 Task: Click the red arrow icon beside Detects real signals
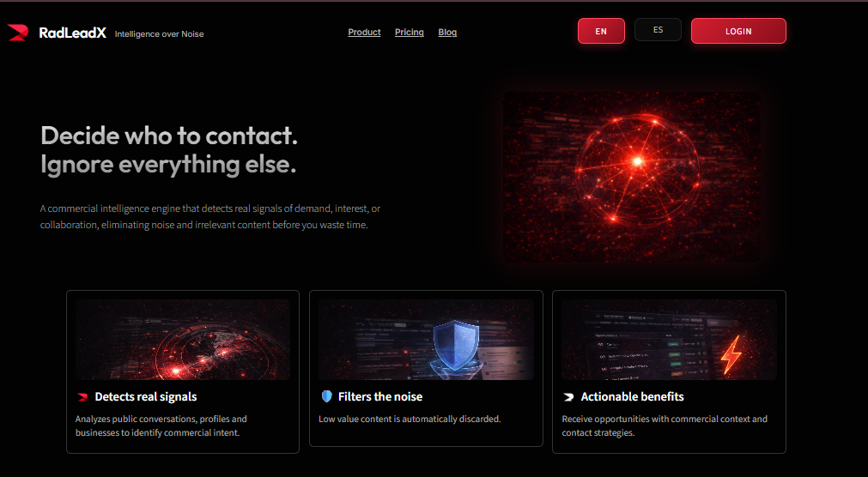[83, 396]
